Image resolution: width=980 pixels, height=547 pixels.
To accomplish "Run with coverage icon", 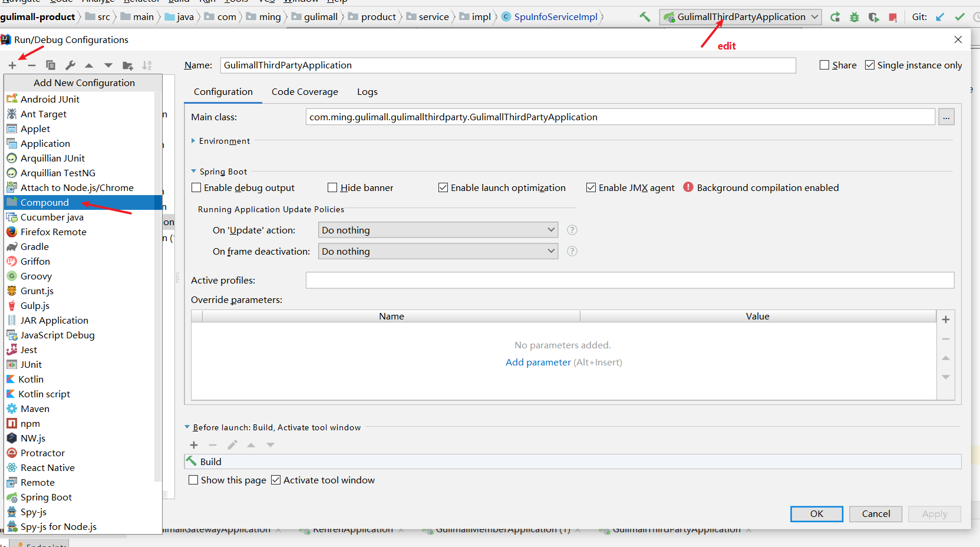I will coord(873,17).
